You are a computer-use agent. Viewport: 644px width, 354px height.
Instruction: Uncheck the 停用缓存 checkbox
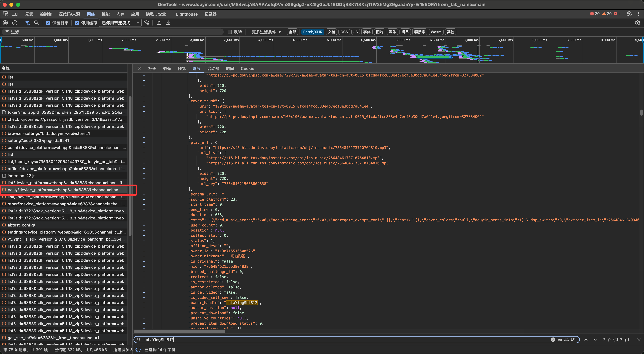(77, 23)
